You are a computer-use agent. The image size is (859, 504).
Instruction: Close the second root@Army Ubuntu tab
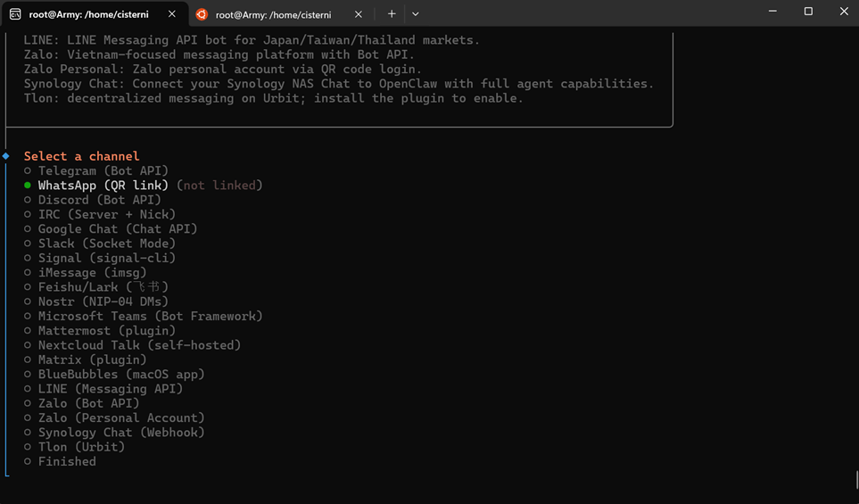point(359,14)
